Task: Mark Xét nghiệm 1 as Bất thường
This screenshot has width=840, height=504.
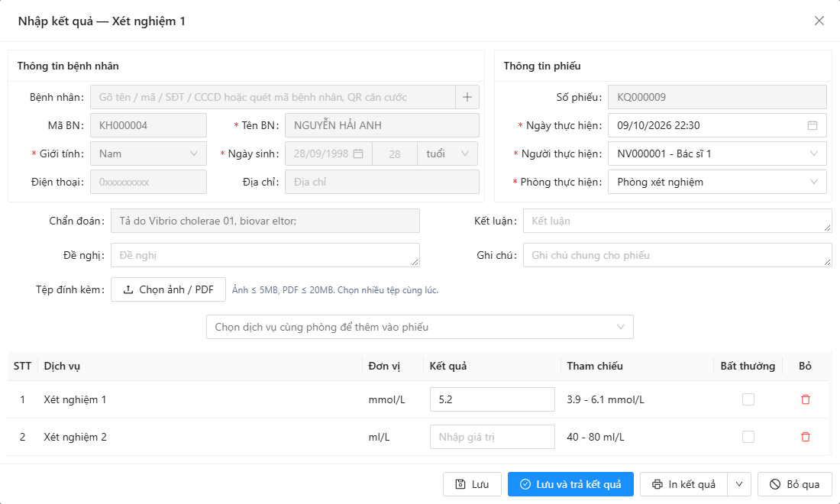Action: click(748, 399)
